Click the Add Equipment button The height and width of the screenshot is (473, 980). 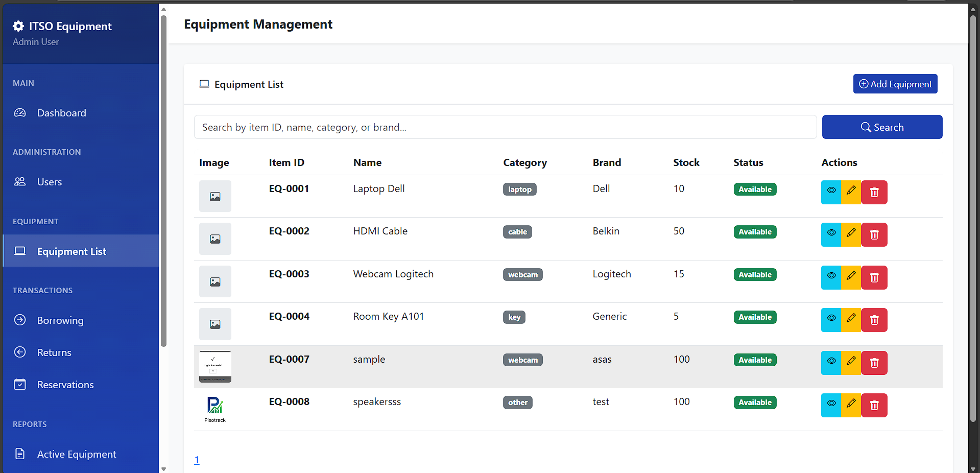tap(895, 84)
